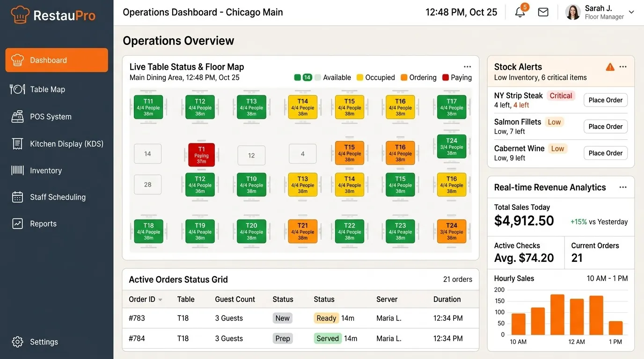Sort the orders by Order ID arrow

(160, 300)
